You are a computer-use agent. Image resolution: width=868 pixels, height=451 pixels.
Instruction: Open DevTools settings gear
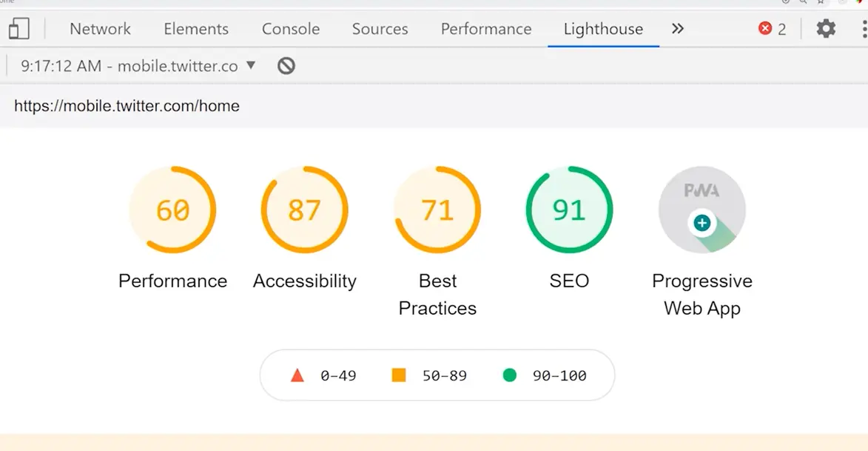[x=826, y=29]
